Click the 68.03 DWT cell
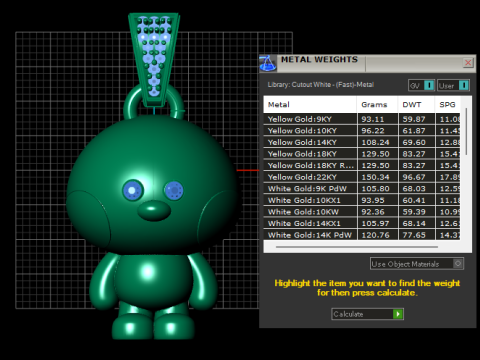The width and height of the screenshot is (480, 360). 416,189
